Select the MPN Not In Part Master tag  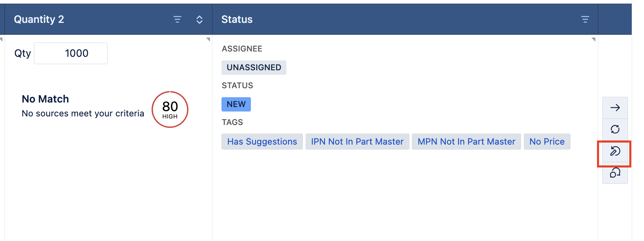click(466, 142)
